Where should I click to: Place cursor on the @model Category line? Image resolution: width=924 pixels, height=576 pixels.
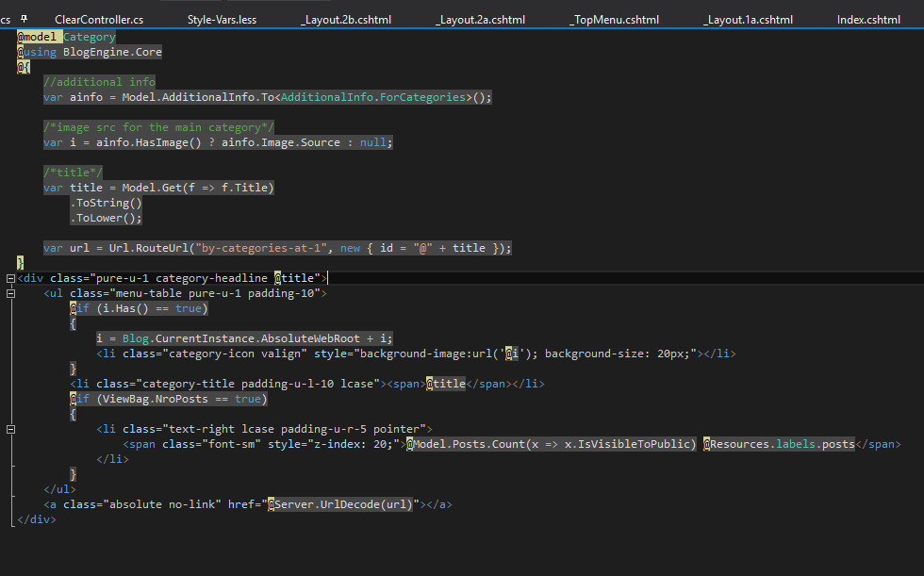66,37
